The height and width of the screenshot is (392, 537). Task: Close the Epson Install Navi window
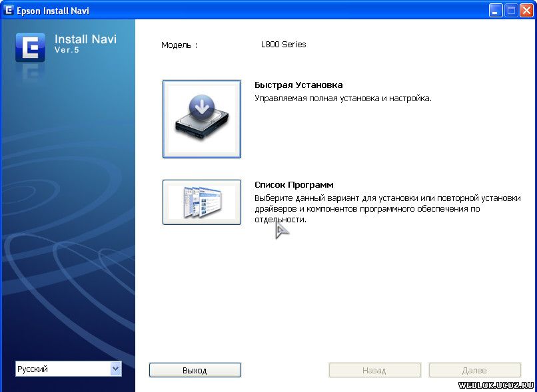click(527, 10)
